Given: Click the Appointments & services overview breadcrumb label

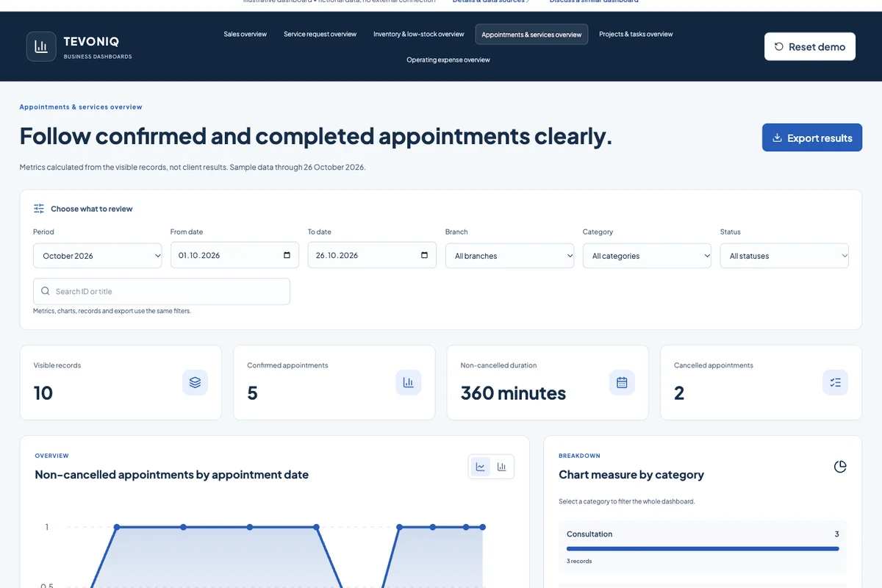Looking at the screenshot, I should [x=81, y=107].
